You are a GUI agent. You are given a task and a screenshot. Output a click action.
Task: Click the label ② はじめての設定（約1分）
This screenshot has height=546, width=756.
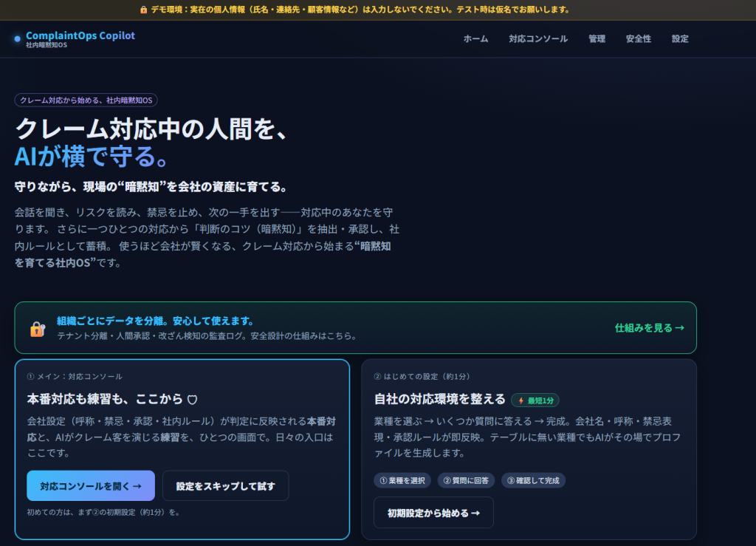point(422,376)
